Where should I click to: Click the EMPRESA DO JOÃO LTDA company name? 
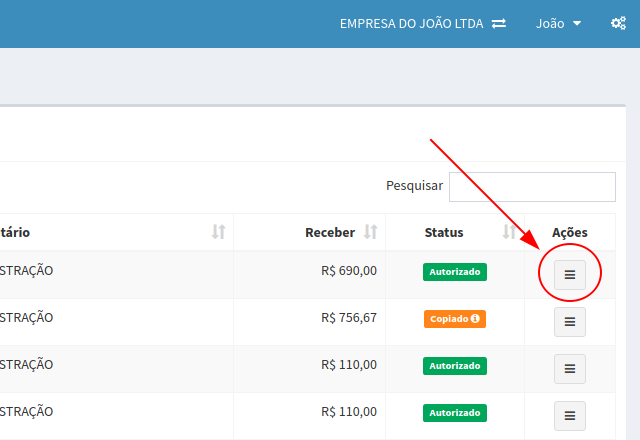[x=413, y=23]
